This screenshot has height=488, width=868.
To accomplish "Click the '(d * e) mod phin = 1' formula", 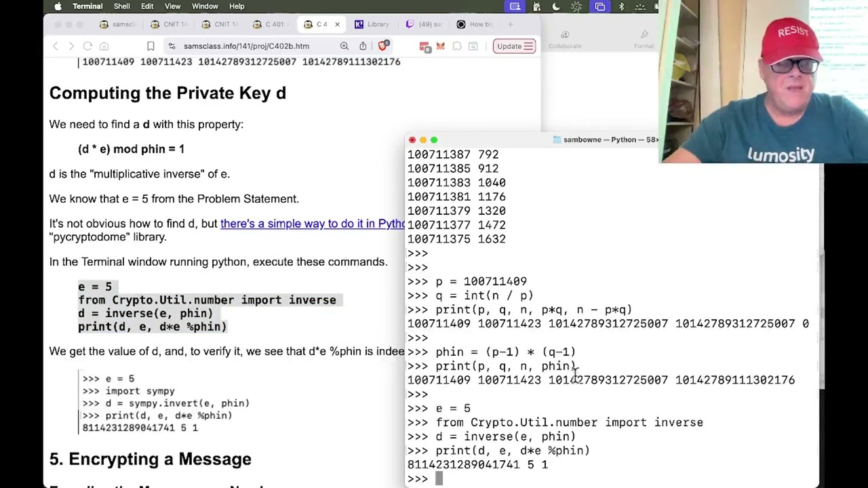I will pyautogui.click(x=131, y=149).
